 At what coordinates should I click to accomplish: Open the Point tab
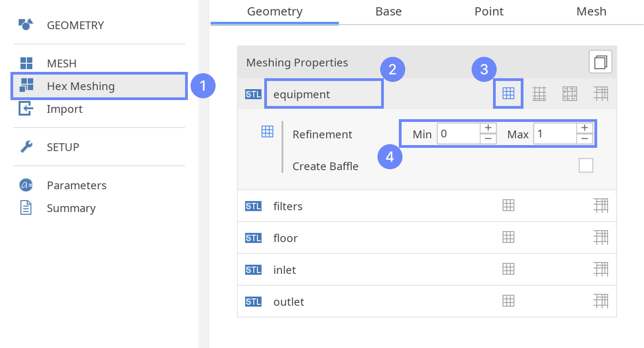pyautogui.click(x=489, y=11)
